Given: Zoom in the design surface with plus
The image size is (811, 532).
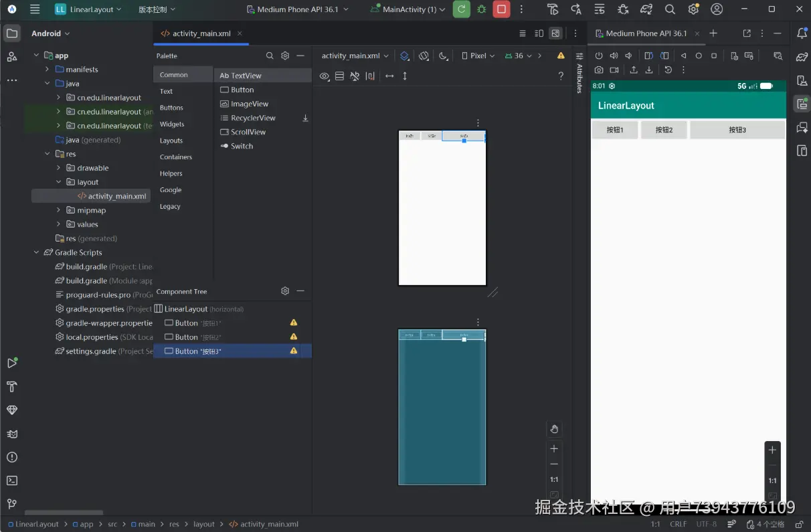Looking at the screenshot, I should coord(553,448).
